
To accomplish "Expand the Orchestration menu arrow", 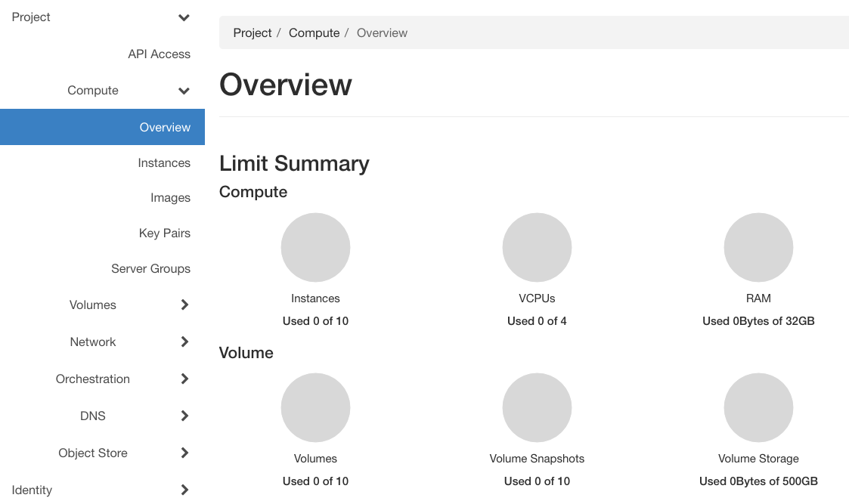I will click(184, 379).
